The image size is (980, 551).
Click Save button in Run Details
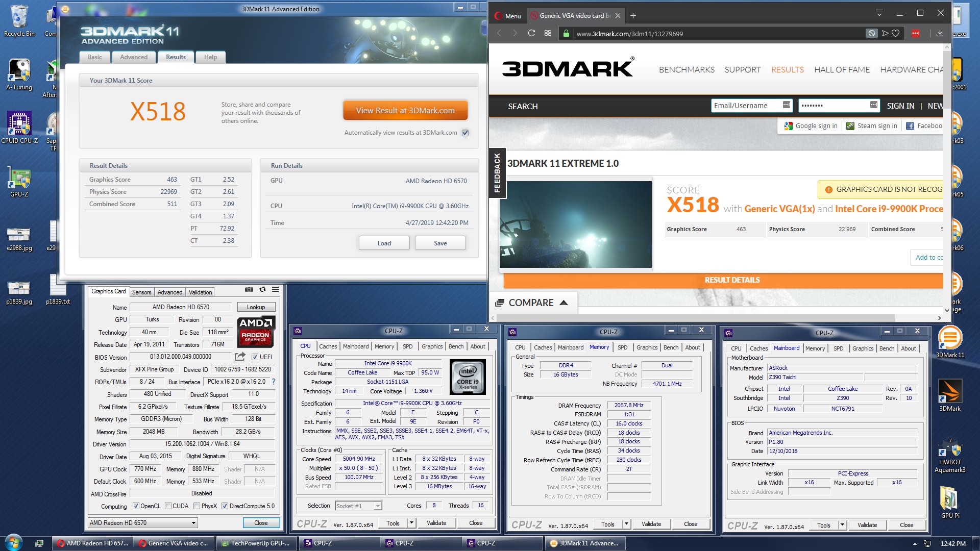440,243
